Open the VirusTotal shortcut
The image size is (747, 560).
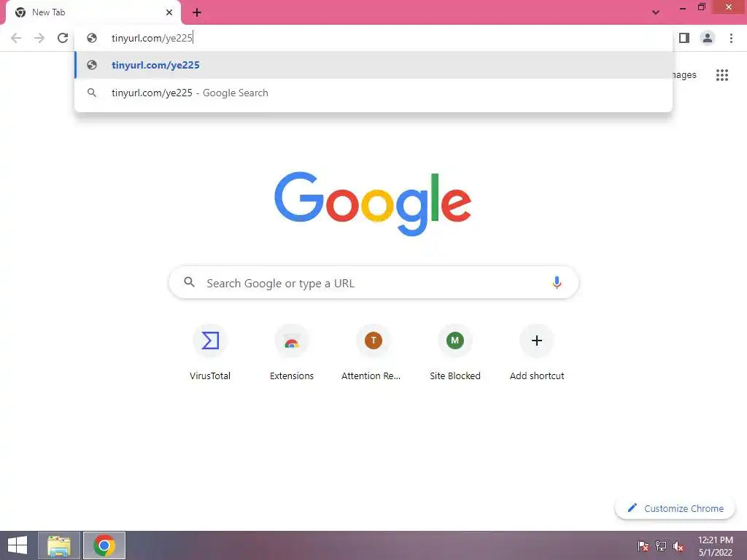(210, 354)
